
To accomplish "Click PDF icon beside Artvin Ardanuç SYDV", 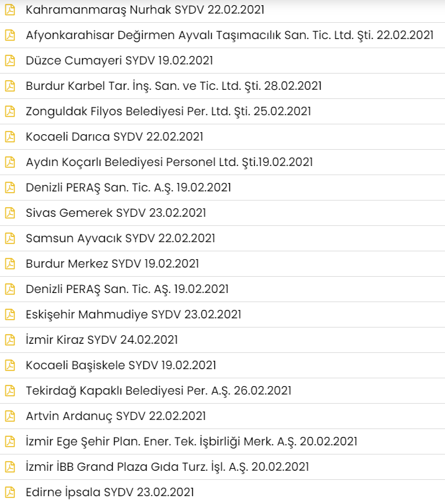I will (x=10, y=416).
